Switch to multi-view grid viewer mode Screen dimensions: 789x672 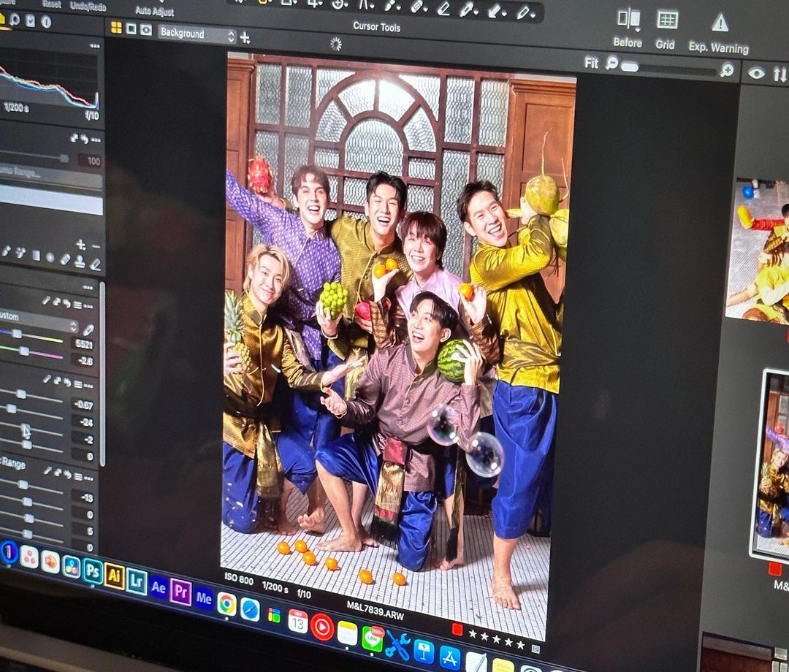pyautogui.click(x=116, y=28)
